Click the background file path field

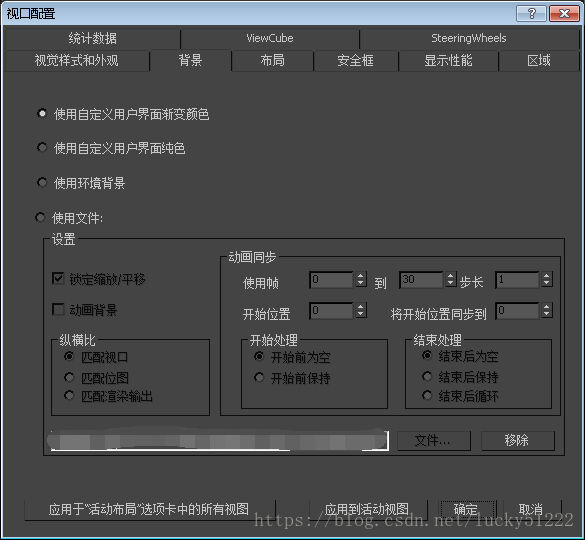tap(219, 440)
